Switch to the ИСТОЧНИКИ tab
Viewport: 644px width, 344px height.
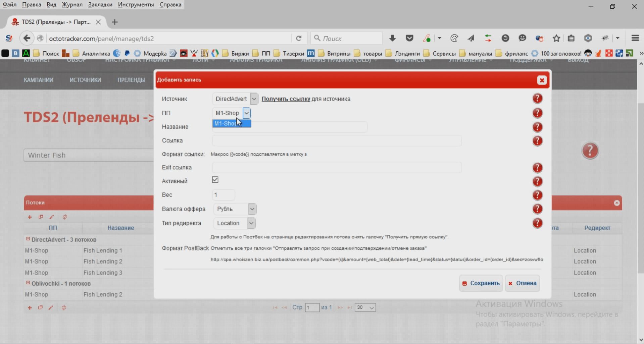click(x=85, y=80)
